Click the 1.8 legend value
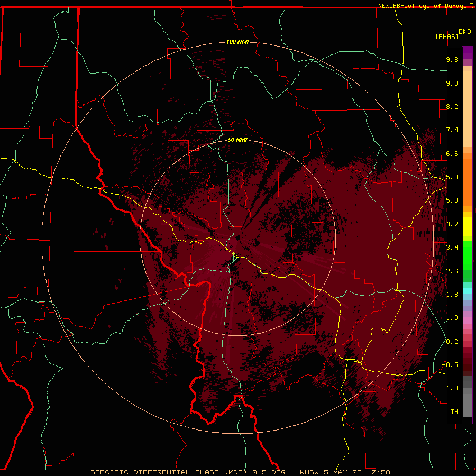476x476 pixels. point(452,295)
